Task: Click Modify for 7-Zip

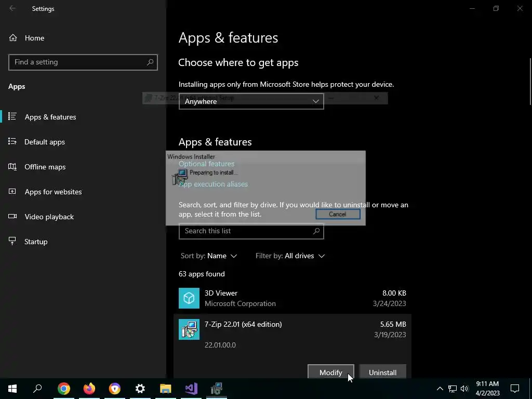Action: coord(331,372)
